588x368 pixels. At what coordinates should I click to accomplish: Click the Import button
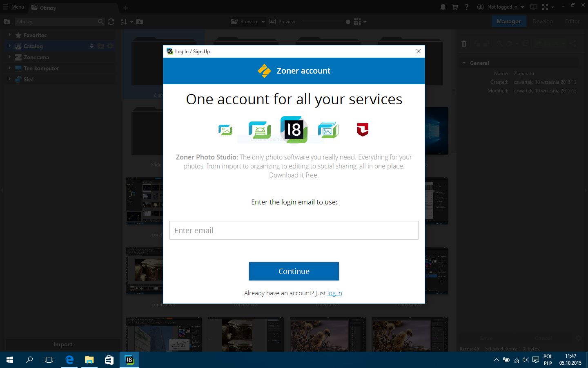pyautogui.click(x=62, y=344)
